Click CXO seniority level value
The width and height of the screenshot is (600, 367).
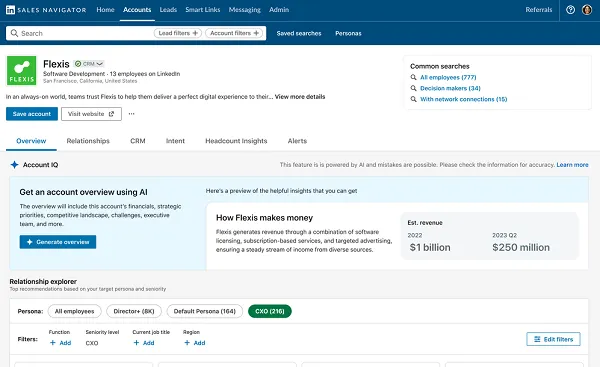click(92, 343)
